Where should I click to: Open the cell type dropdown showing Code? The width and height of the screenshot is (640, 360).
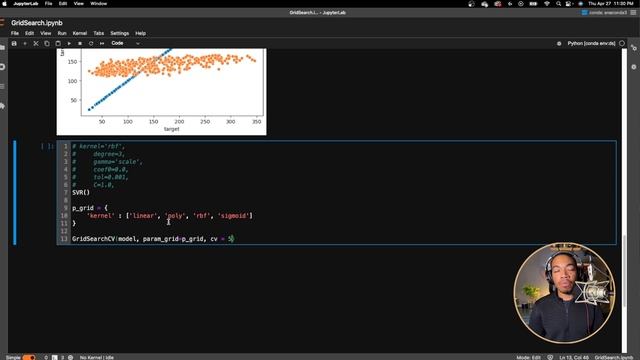click(125, 43)
